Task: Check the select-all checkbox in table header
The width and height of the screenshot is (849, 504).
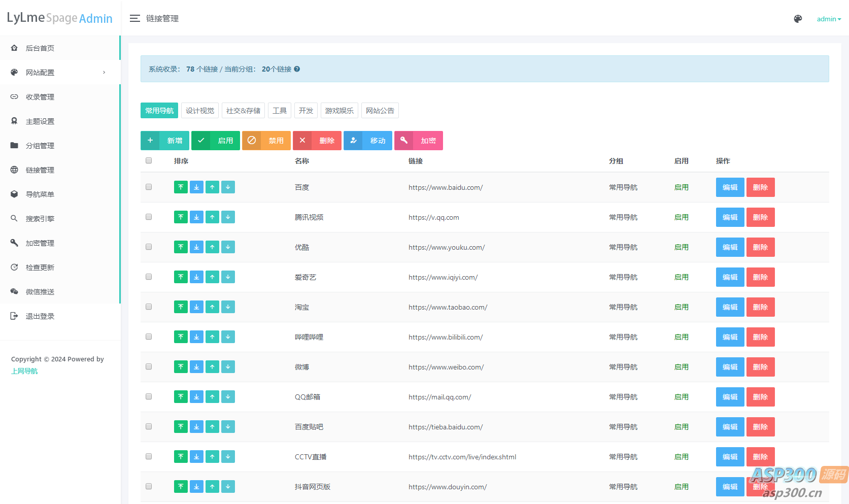Action: 149,160
